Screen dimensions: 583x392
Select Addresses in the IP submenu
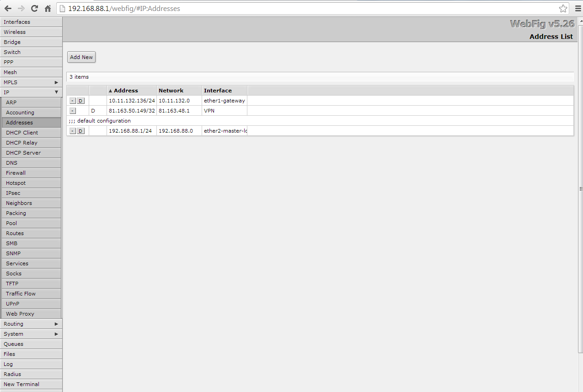tap(31, 123)
